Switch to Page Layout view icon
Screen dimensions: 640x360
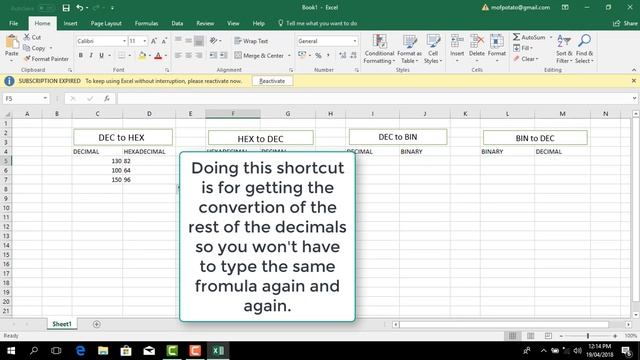530,336
